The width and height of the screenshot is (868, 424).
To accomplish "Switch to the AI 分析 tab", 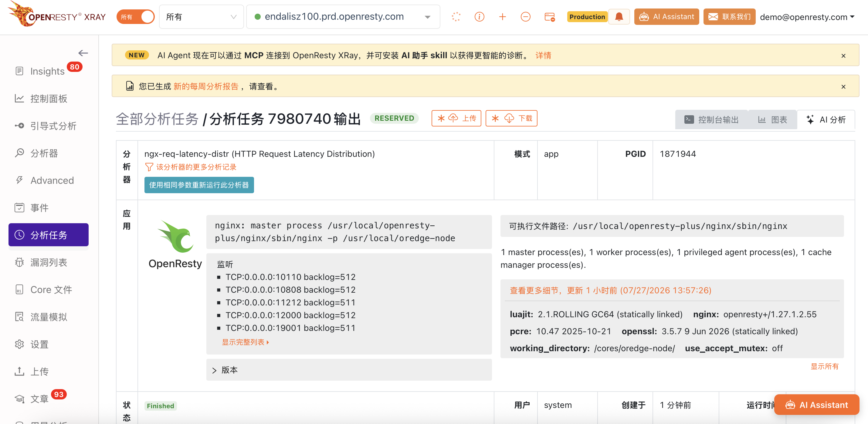I will tap(826, 119).
